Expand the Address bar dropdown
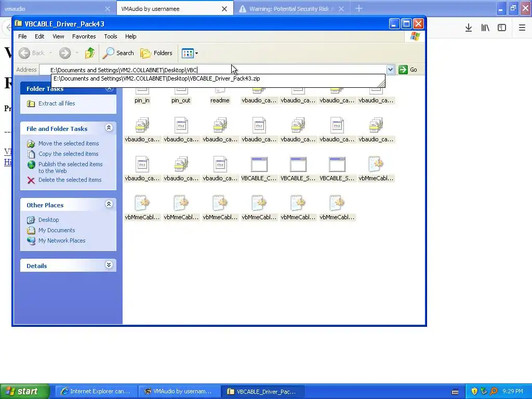The height and width of the screenshot is (399, 532). coord(390,70)
